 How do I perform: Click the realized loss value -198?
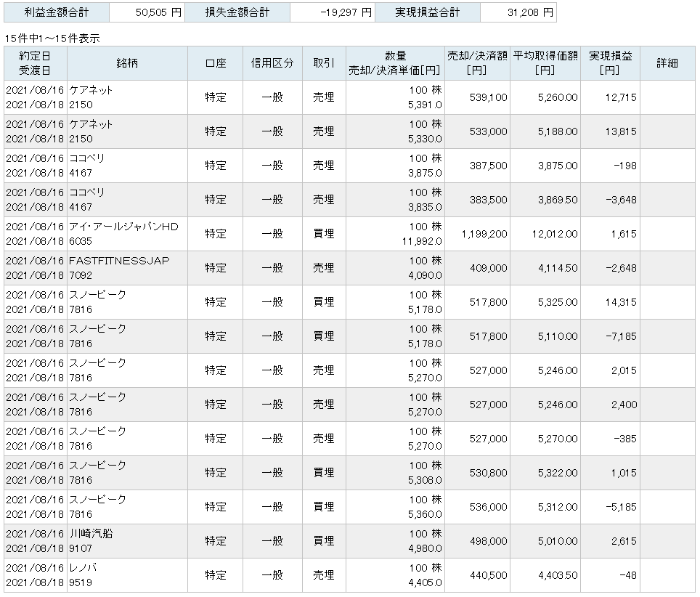tap(625, 166)
